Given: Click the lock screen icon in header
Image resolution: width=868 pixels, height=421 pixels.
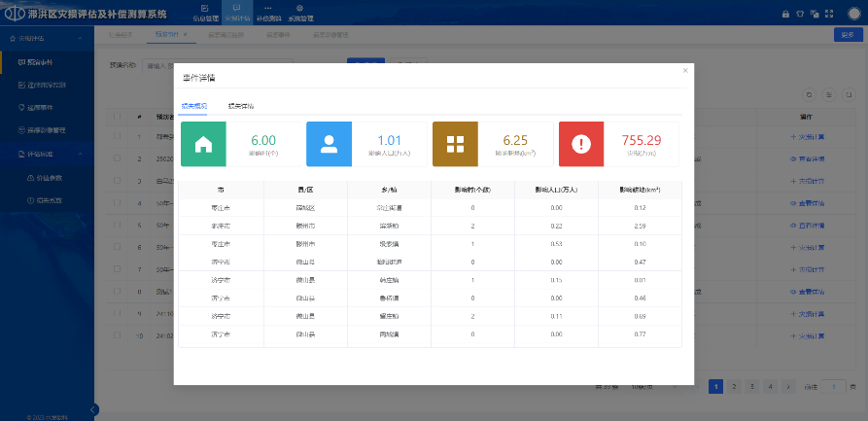Looking at the screenshot, I should [x=785, y=14].
